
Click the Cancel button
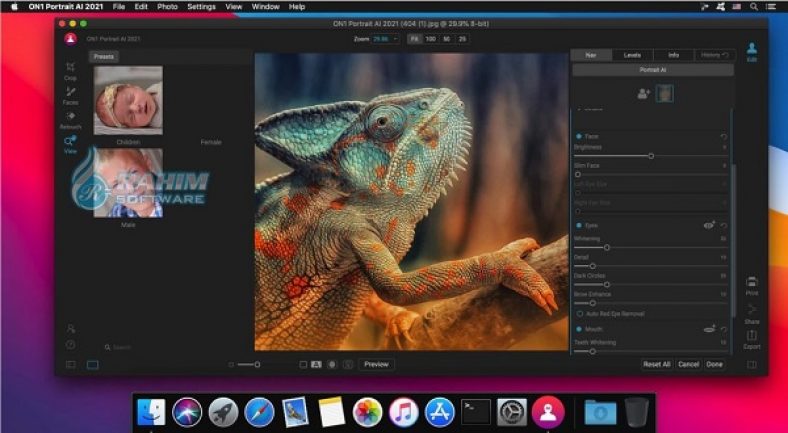click(688, 365)
